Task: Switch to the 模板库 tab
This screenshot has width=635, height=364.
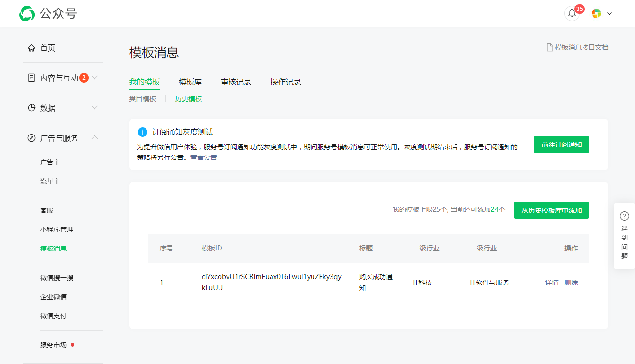Action: (190, 82)
